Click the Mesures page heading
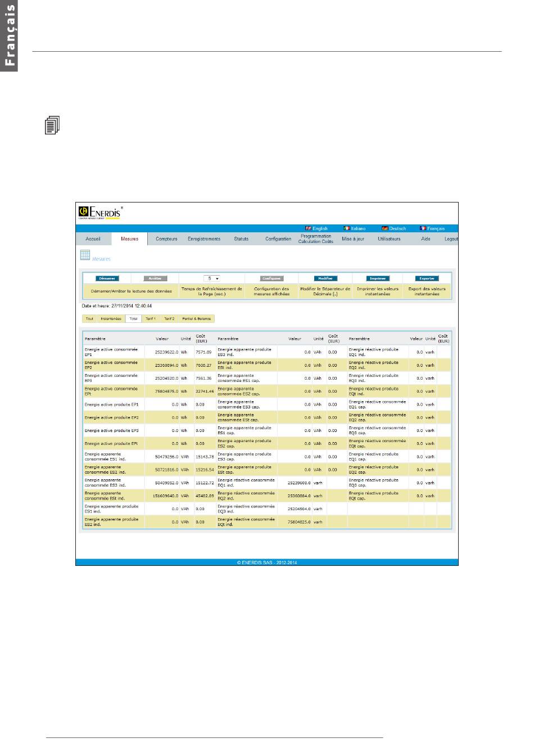 (102, 259)
